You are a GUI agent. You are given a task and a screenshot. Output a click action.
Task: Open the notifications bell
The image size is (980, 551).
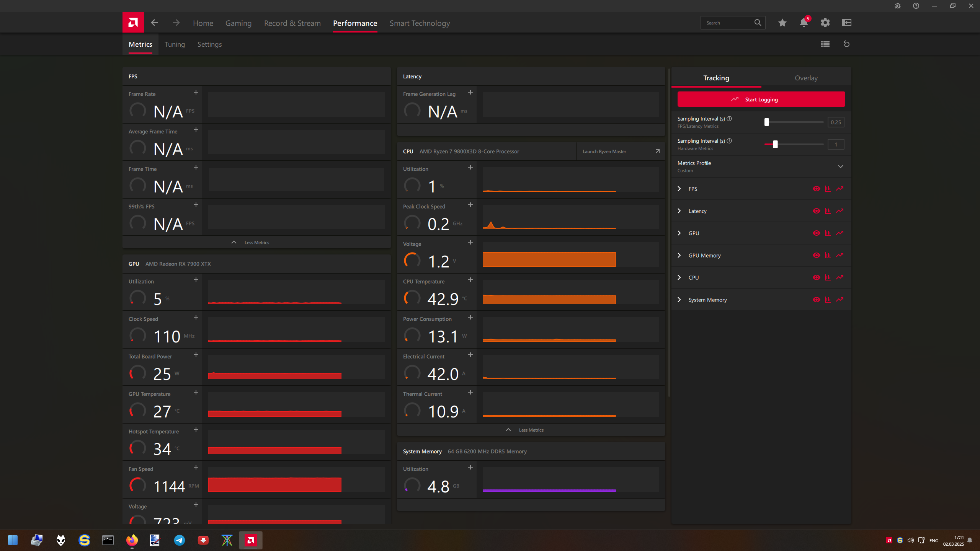pyautogui.click(x=804, y=23)
